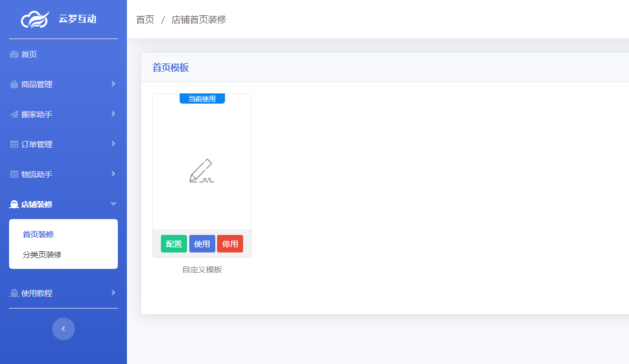Click the pencil icon on template preview

tap(202, 170)
